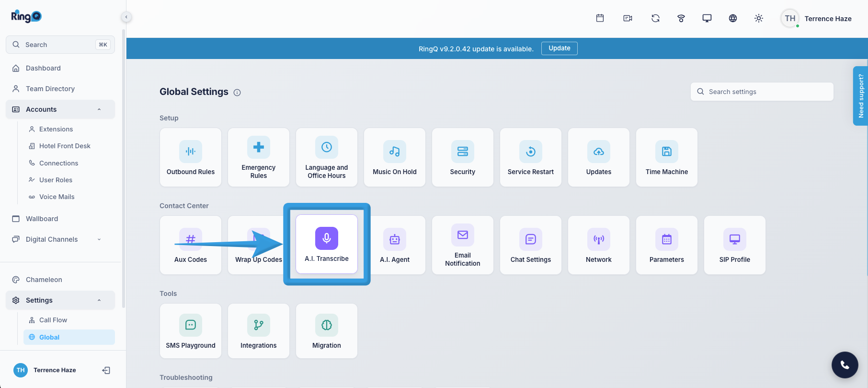Open SIP Profile card
This screenshot has width=868, height=388.
point(735,245)
